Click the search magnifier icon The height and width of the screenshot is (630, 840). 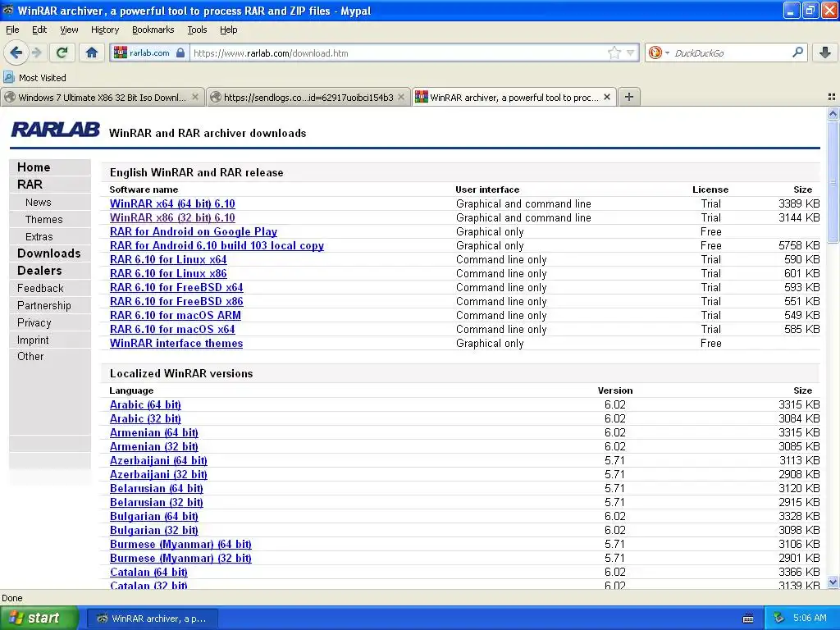(x=797, y=52)
